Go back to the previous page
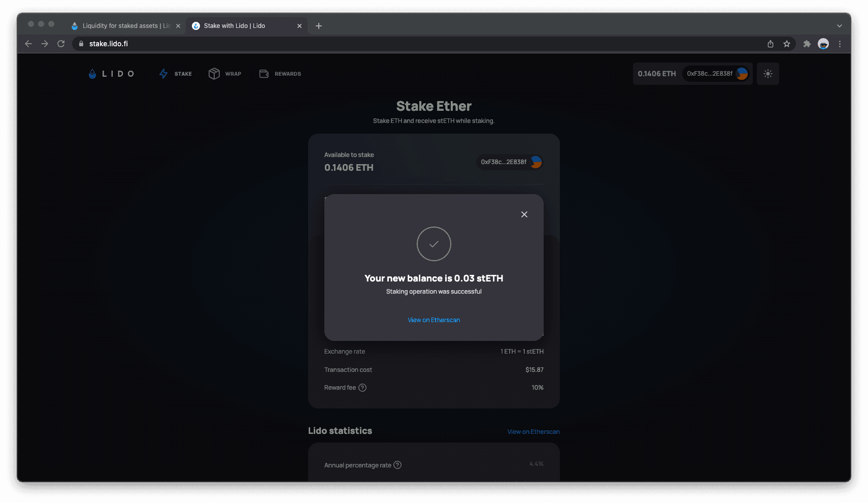The image size is (868, 503). [28, 44]
